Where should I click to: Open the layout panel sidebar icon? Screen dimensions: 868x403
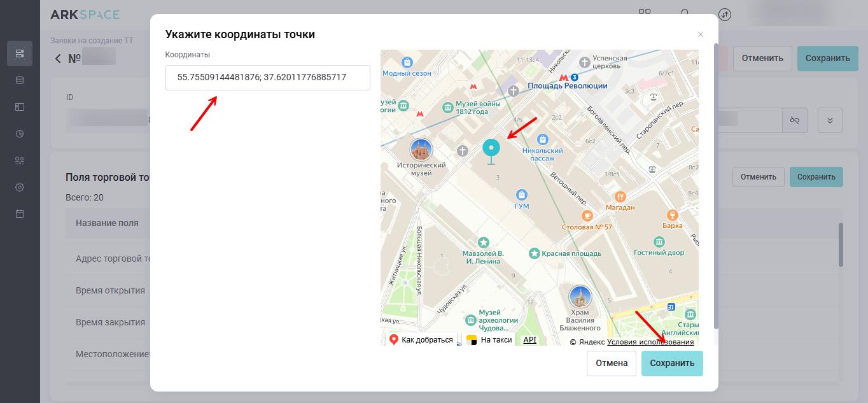(20, 107)
